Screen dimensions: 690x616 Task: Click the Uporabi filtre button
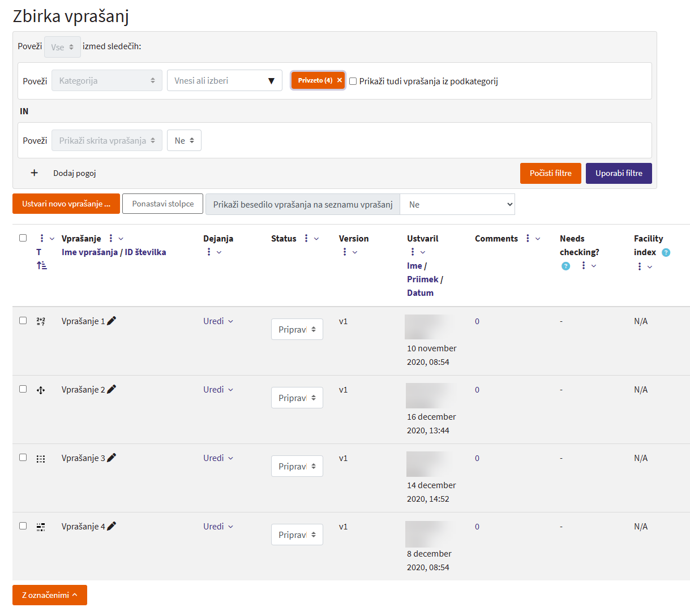[x=618, y=173]
